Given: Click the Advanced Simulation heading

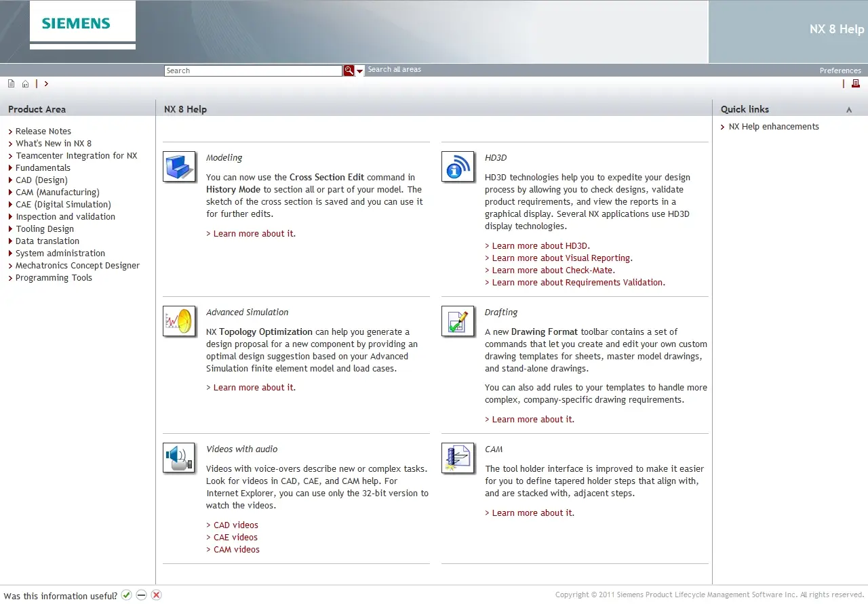Looking at the screenshot, I should point(247,313).
